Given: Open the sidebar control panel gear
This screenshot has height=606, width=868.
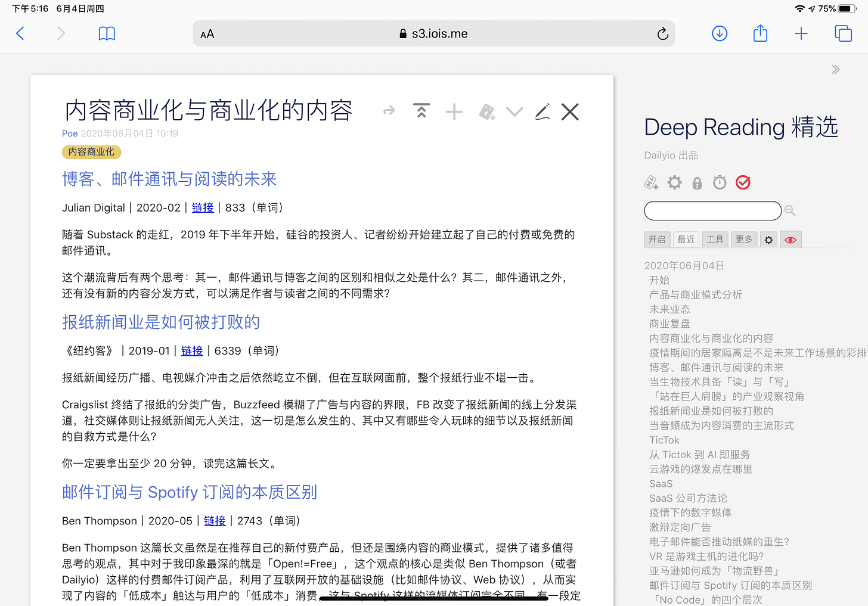Looking at the screenshot, I should [x=674, y=182].
